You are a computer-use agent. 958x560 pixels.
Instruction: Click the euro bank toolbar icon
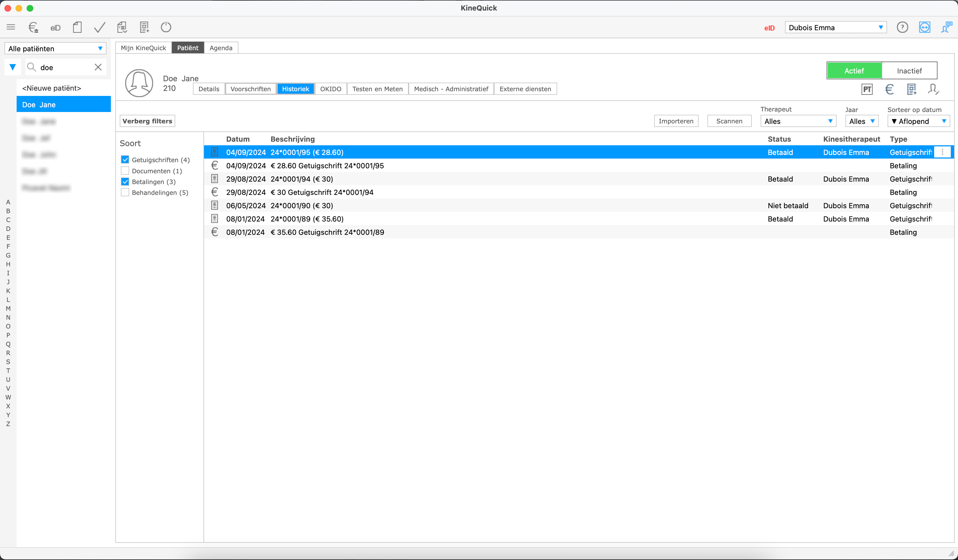point(34,27)
